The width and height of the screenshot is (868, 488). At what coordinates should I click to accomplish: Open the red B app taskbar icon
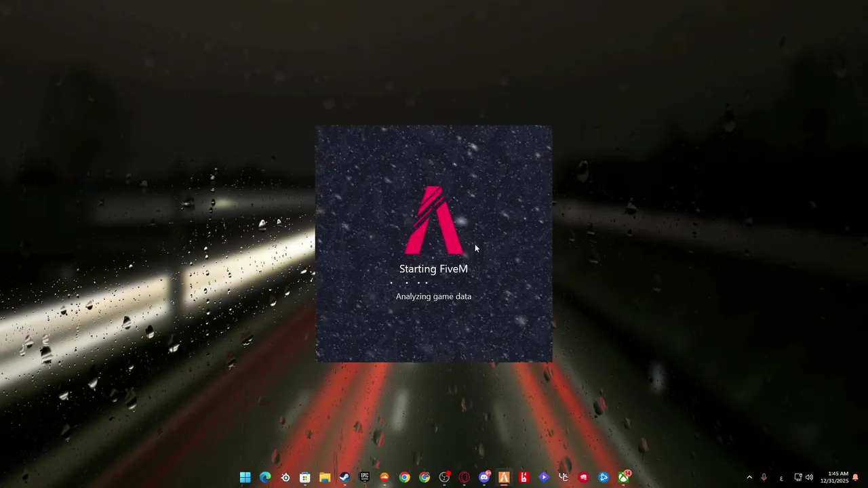[x=524, y=477]
